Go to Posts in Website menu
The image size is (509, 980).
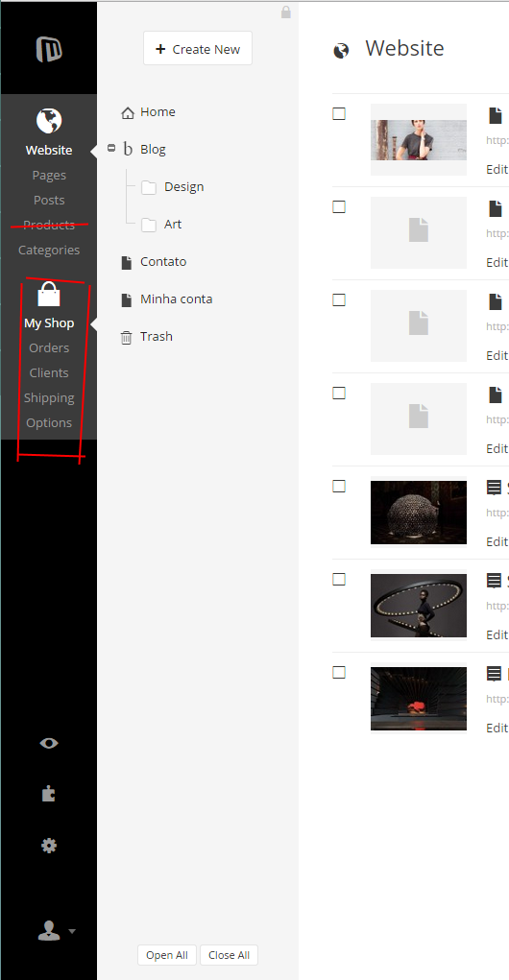coord(49,200)
